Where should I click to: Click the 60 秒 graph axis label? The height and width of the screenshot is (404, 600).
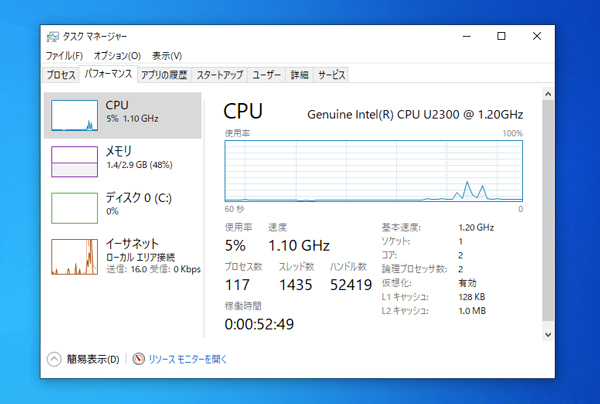point(234,209)
